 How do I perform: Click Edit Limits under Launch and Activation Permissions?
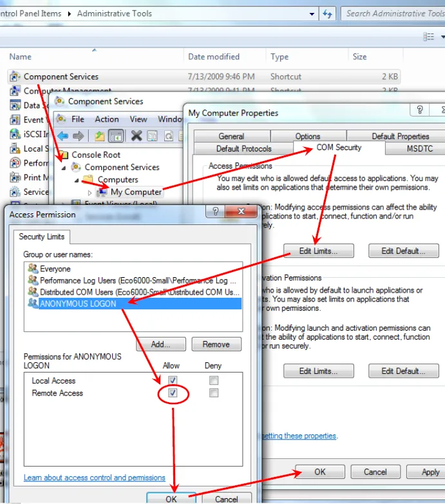click(x=319, y=371)
